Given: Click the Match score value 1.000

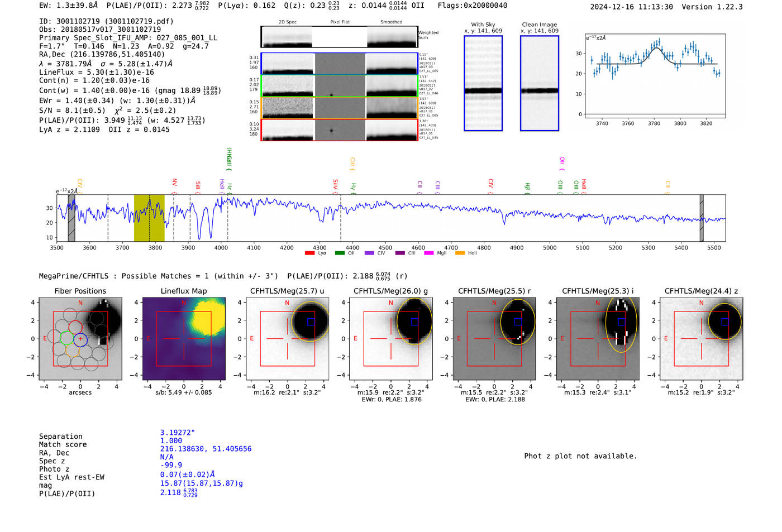Looking at the screenshot, I should click(171, 440).
